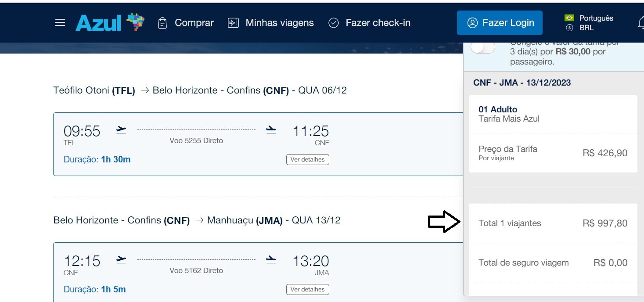
Task: Open the Minhas viagens menu item
Action: tap(280, 23)
